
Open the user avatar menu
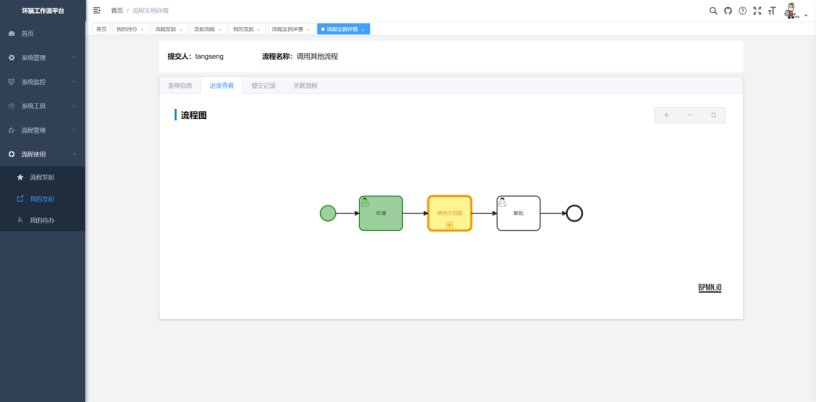[794, 10]
